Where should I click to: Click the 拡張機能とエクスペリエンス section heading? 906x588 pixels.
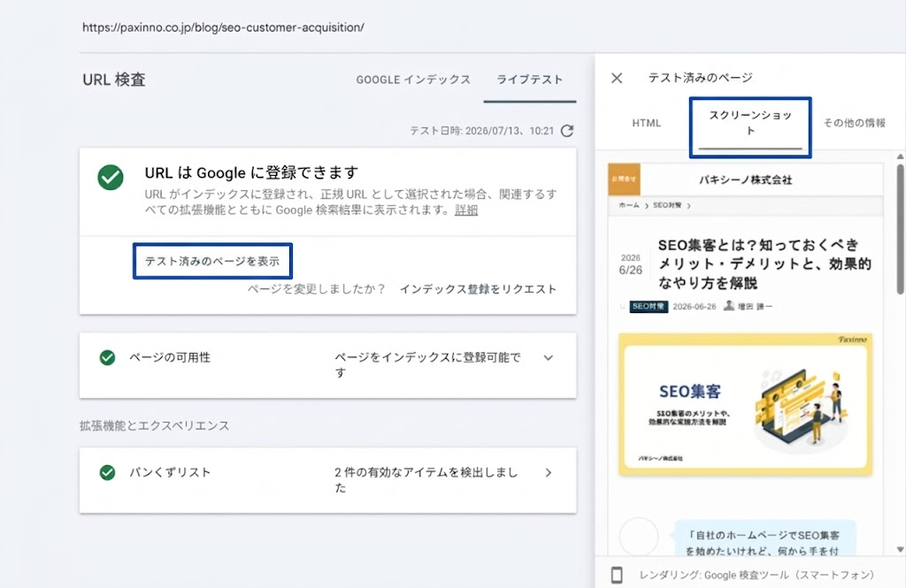(154, 425)
